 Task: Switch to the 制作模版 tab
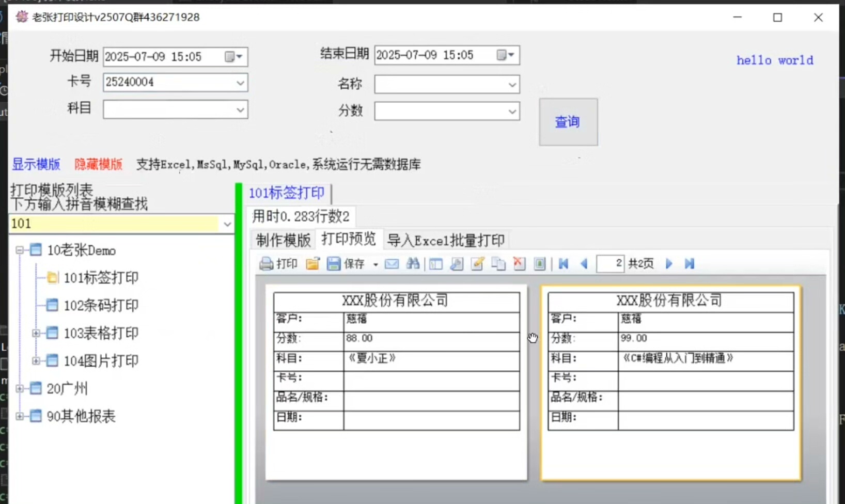[283, 240]
